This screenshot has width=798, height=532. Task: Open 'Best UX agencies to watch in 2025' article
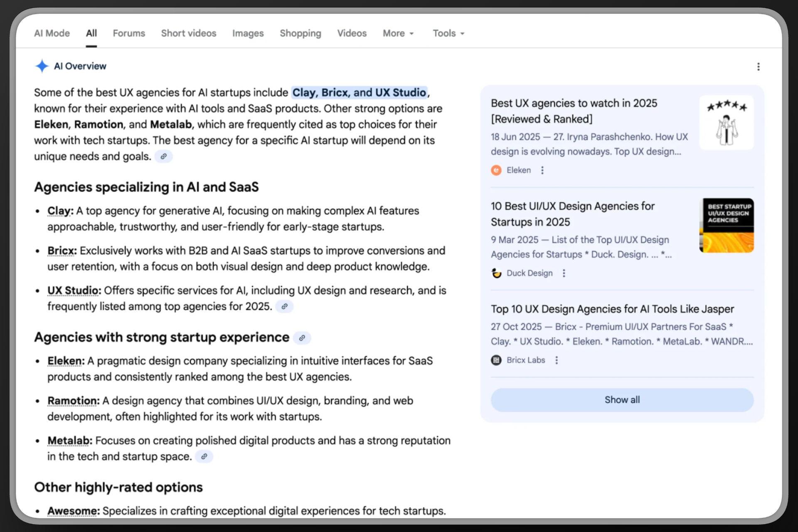point(574,111)
